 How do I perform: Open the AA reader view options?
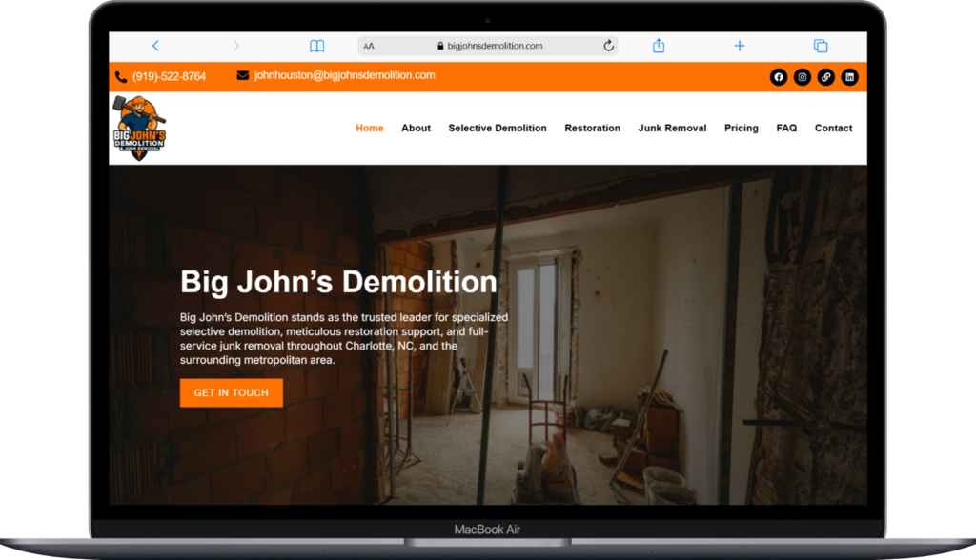click(369, 46)
